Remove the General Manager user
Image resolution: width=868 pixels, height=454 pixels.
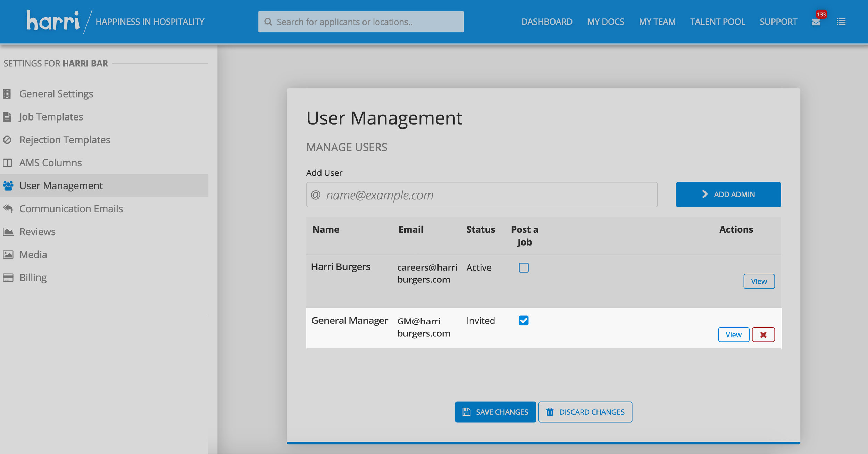coord(763,335)
